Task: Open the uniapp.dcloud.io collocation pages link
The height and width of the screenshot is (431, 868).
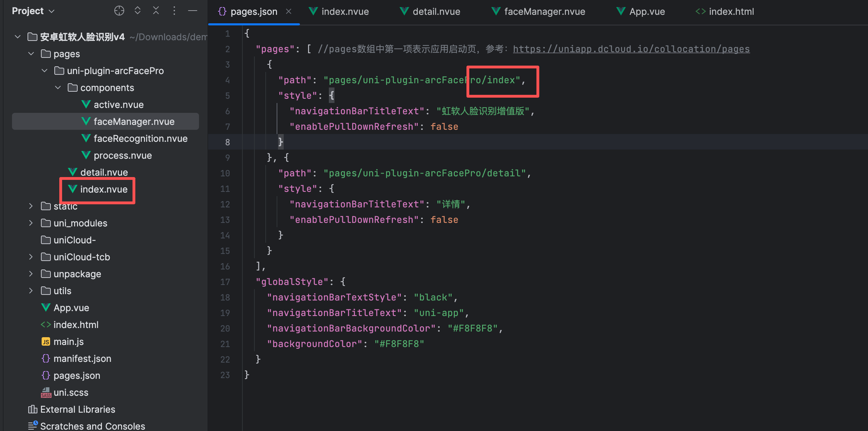Action: pyautogui.click(x=631, y=49)
